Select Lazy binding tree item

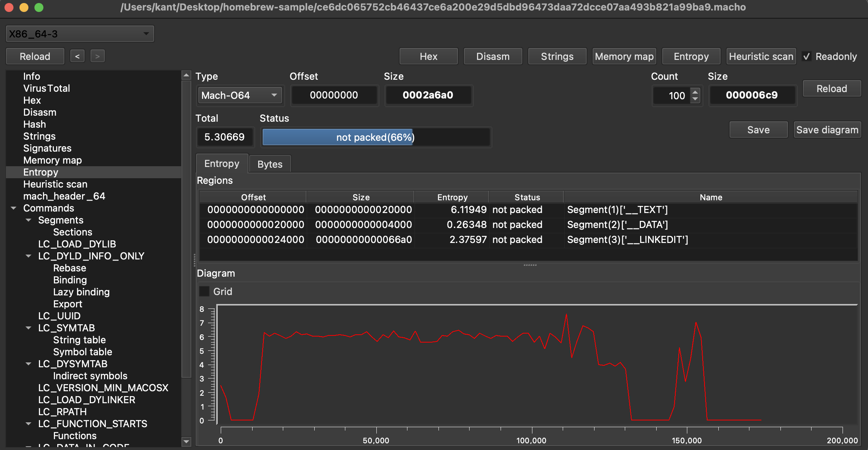81,292
